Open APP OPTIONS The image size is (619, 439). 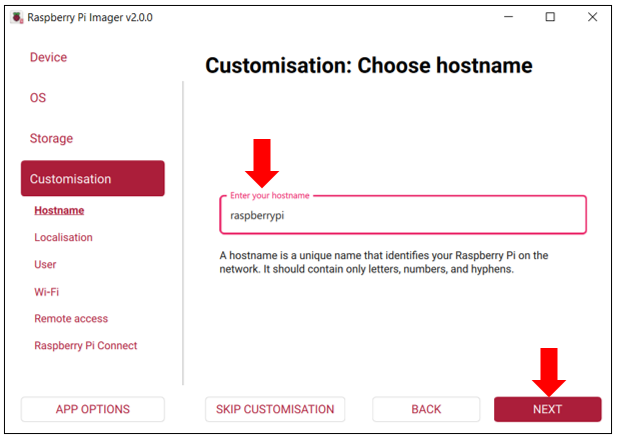click(x=93, y=409)
